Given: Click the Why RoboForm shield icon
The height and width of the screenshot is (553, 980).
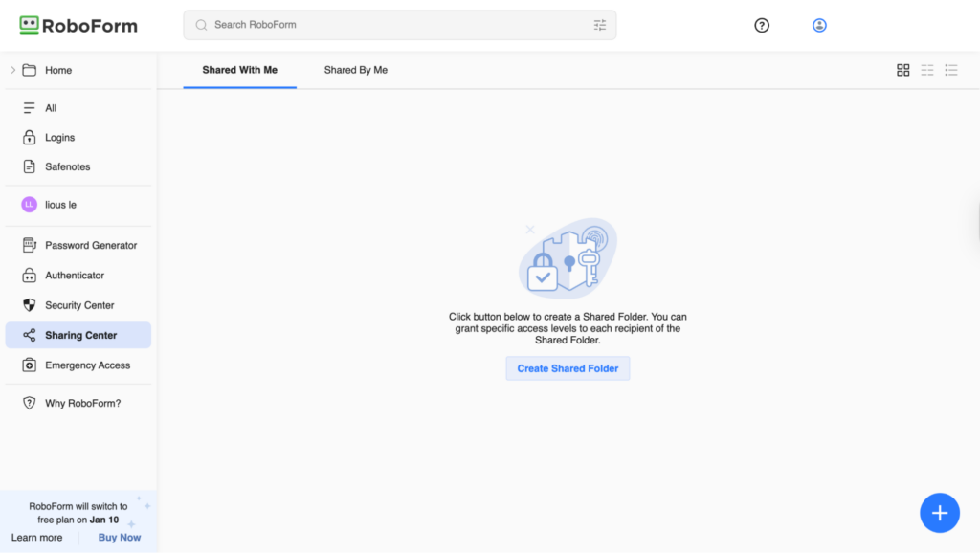Looking at the screenshot, I should pyautogui.click(x=30, y=404).
